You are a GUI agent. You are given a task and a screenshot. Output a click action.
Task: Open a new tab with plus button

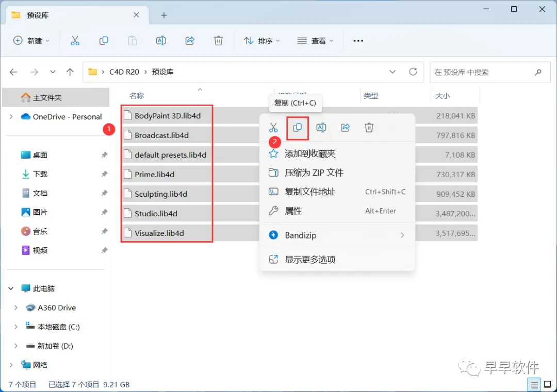pyautogui.click(x=164, y=15)
